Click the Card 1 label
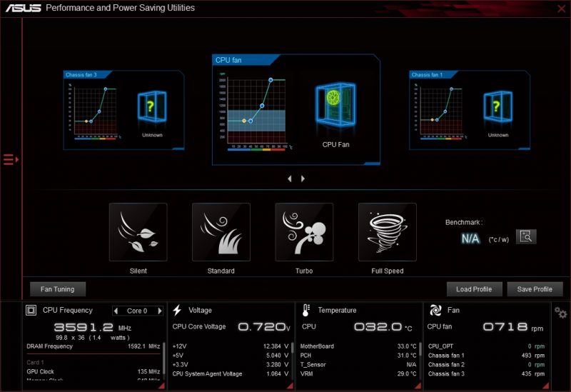This screenshot has height=392, width=571. pyautogui.click(x=35, y=362)
